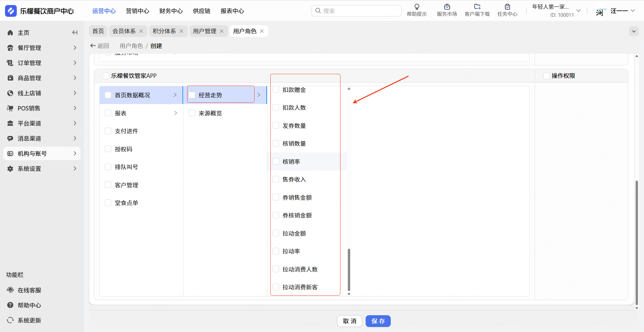Close the 积分体系 tab

[x=181, y=31]
